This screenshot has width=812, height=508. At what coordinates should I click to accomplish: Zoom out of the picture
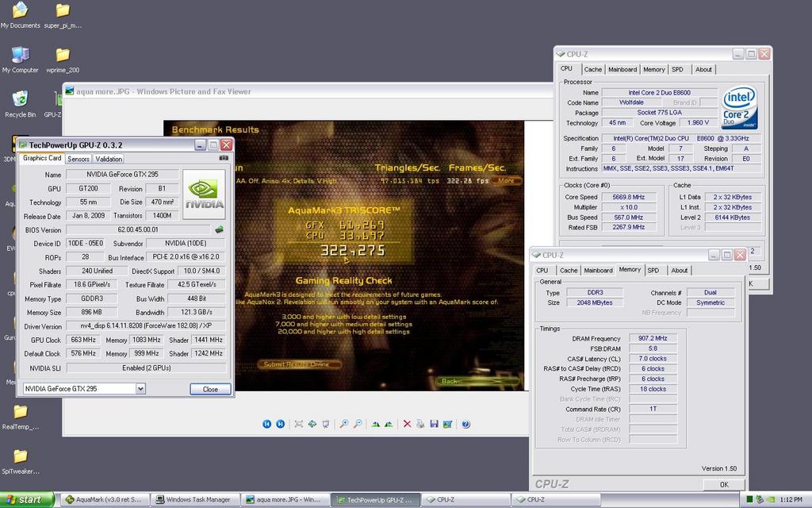pos(358,424)
